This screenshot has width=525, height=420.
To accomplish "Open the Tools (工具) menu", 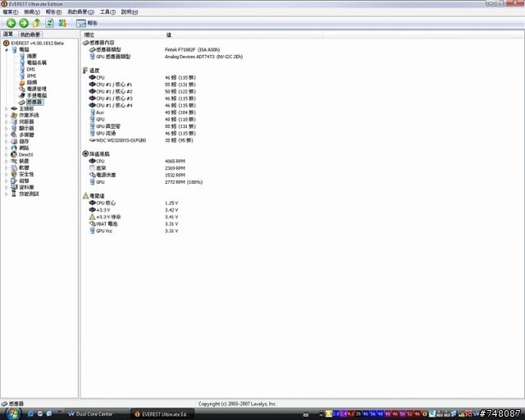I will point(107,12).
